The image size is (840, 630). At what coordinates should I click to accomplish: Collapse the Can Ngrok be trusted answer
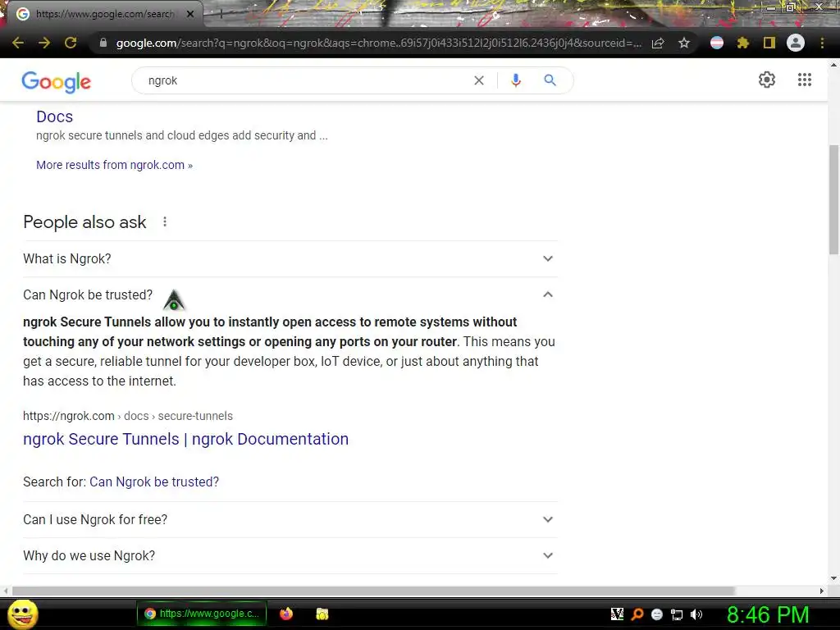click(x=547, y=294)
